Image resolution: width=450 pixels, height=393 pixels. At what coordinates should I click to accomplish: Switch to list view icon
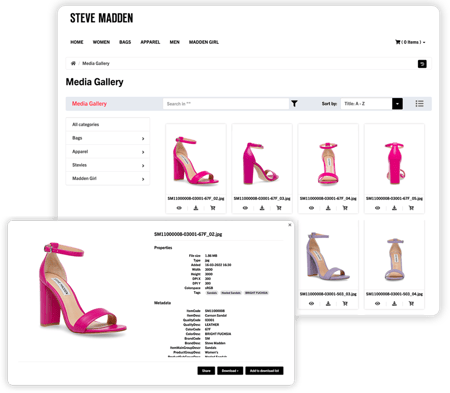[419, 104]
